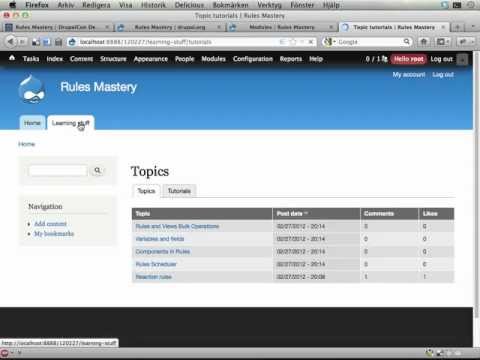Select the Learning stuff site tab
The width and height of the screenshot is (480, 360).
tap(71, 123)
